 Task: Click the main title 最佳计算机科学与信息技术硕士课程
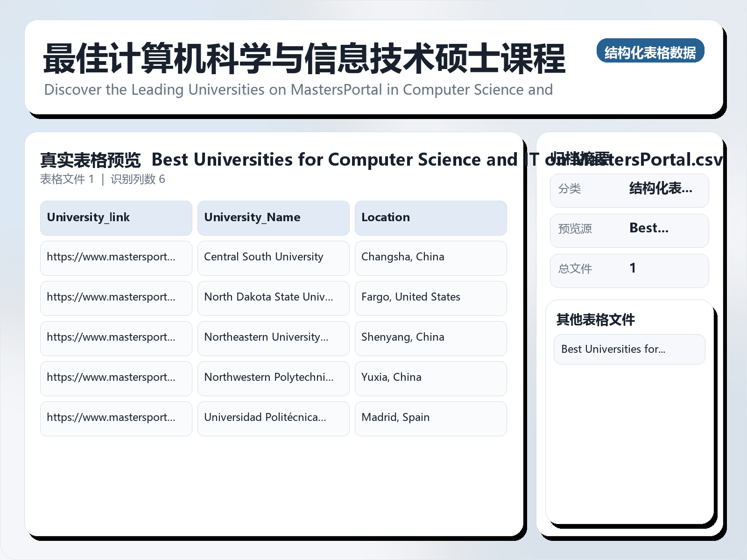coord(303,59)
